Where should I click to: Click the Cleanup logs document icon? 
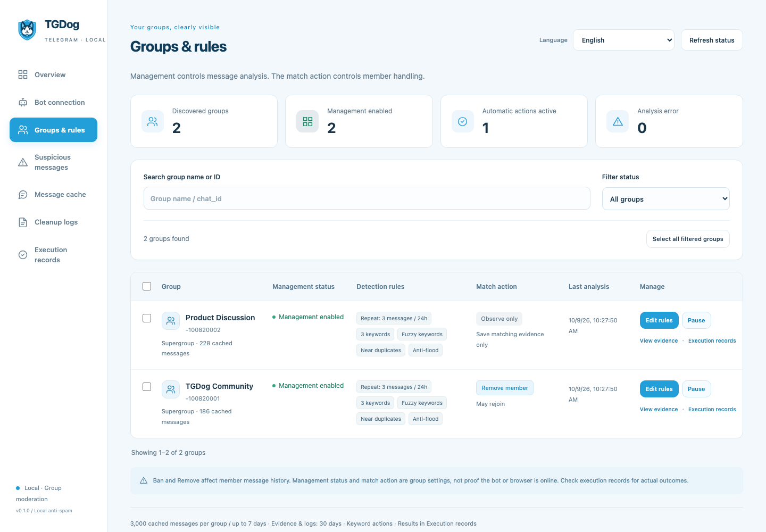tap(23, 222)
